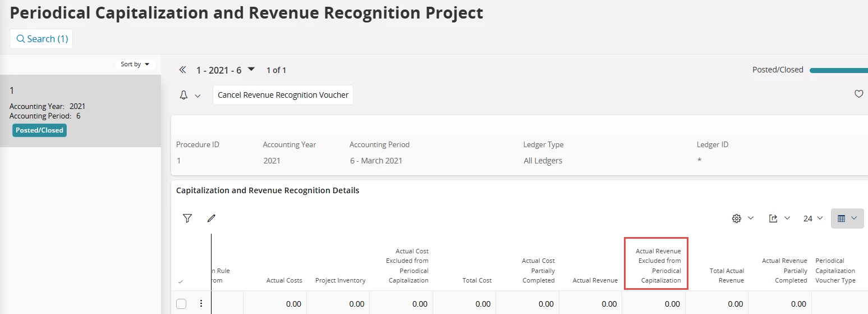The image size is (868, 314).
Task: Expand the 1 - 2021 - 6 record selector
Action: click(251, 70)
